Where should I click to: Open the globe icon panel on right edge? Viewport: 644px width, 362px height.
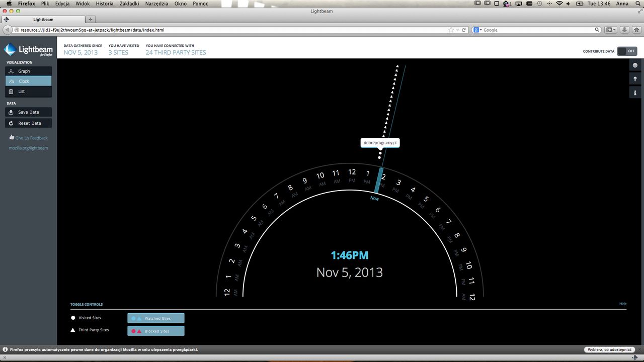(x=635, y=65)
